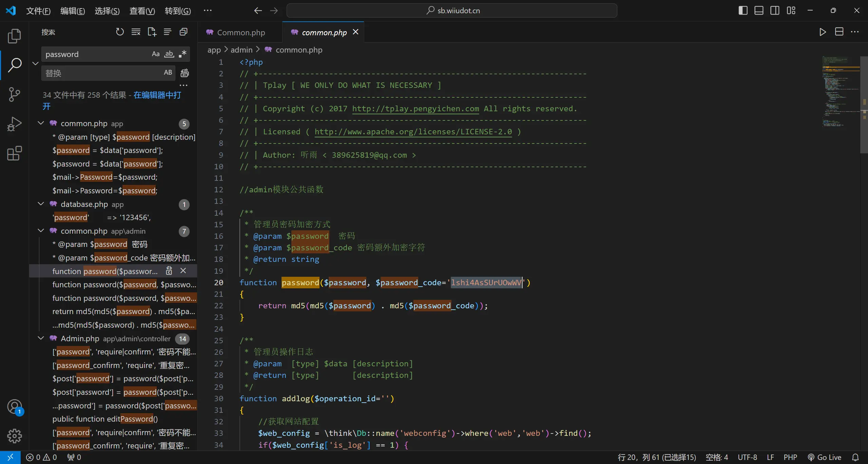Toggle Use Regular Expression option
Screen dimensions: 868x464
pyautogui.click(x=182, y=54)
